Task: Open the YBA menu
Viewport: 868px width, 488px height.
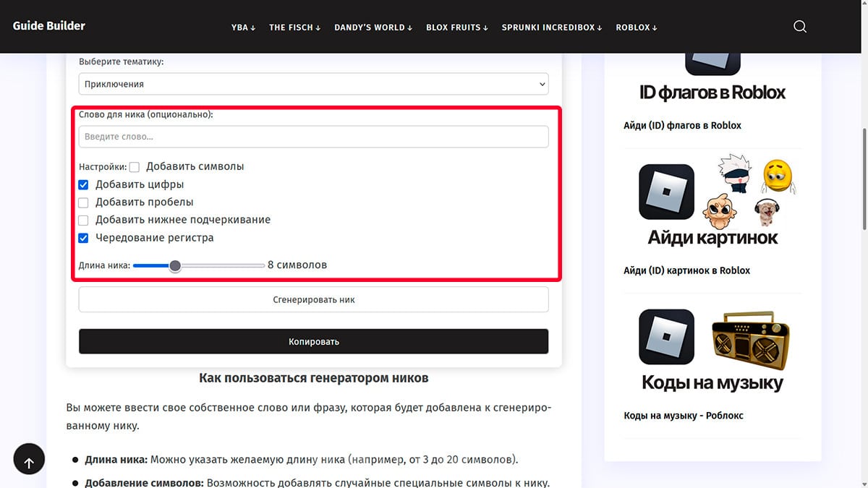Action: (x=244, y=27)
